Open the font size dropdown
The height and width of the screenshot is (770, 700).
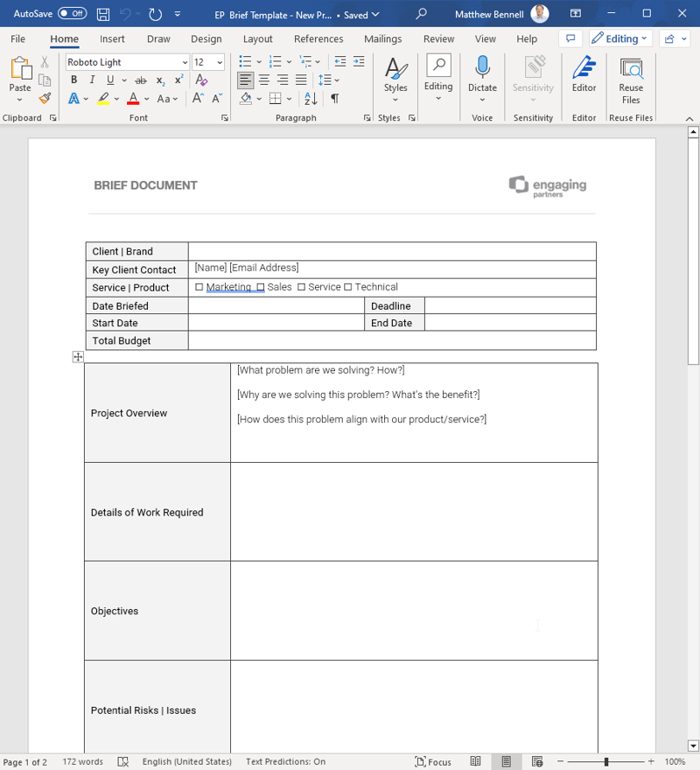pyautogui.click(x=220, y=62)
